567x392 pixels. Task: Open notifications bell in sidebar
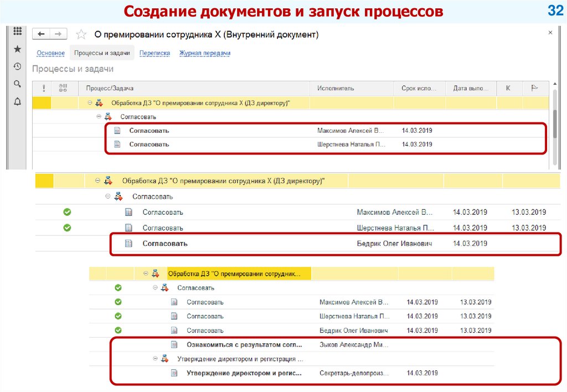coord(17,102)
